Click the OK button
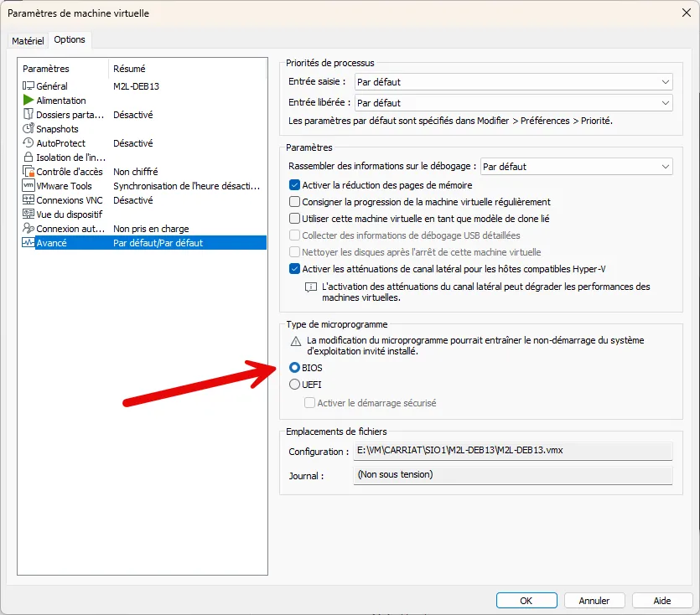The height and width of the screenshot is (615, 700). (x=526, y=601)
